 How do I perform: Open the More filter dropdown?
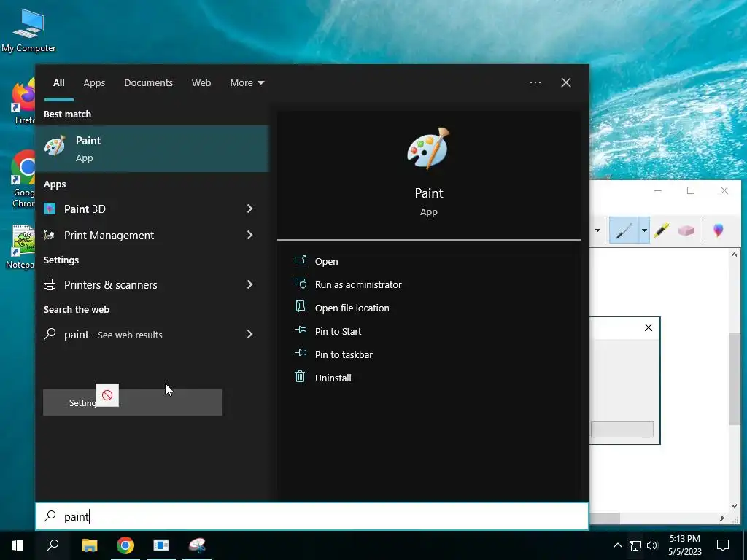coord(247,83)
